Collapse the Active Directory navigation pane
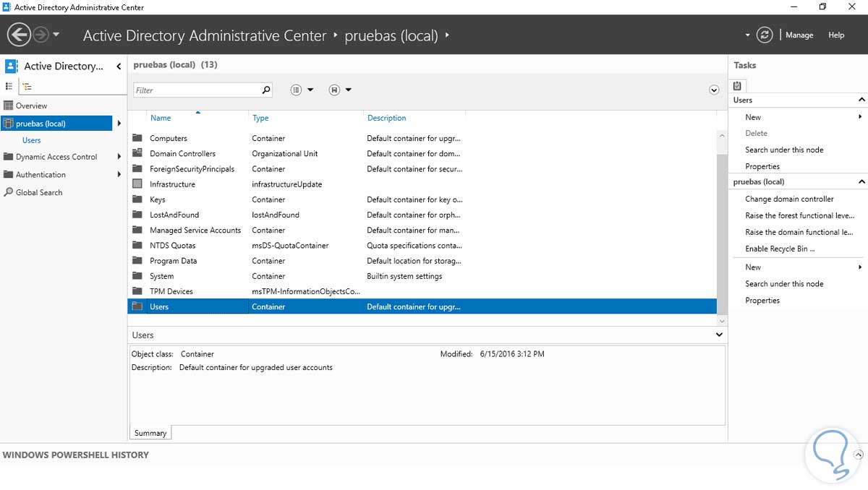868x490 pixels. point(119,66)
